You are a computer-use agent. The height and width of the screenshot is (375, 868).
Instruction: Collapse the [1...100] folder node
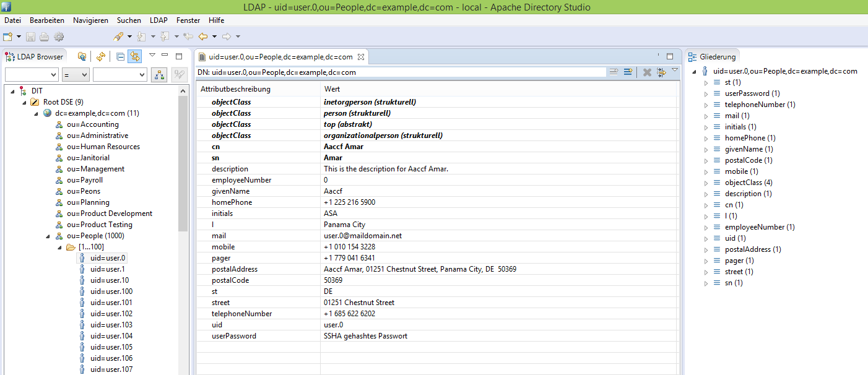coord(60,247)
